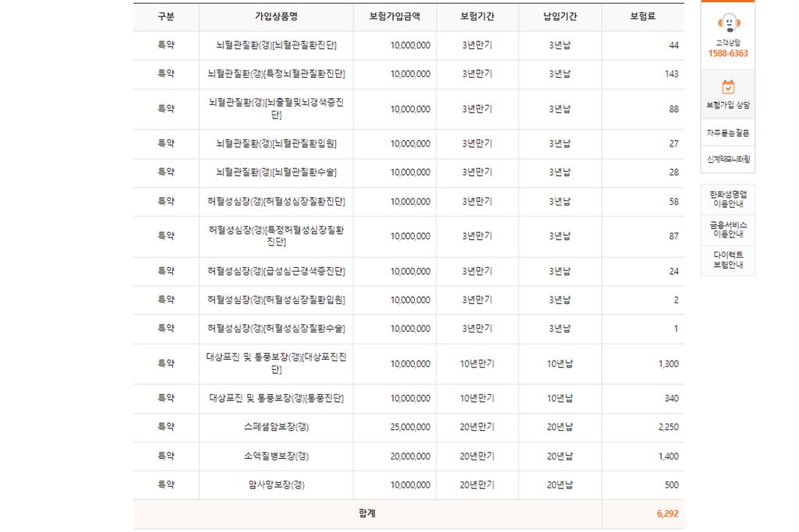
Task: Select product 암사망보장(갱)
Action: point(276,484)
